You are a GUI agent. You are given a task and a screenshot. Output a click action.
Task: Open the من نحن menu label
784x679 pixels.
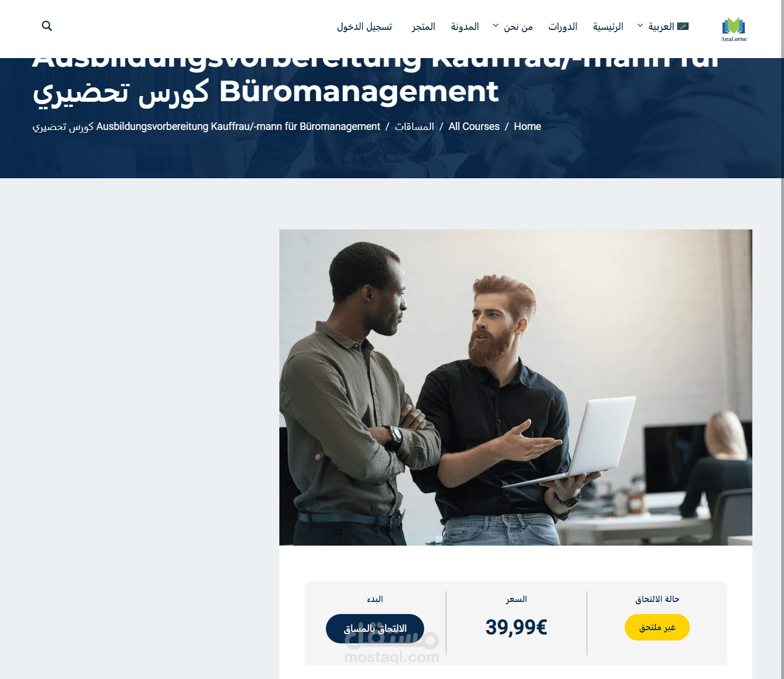(x=518, y=26)
